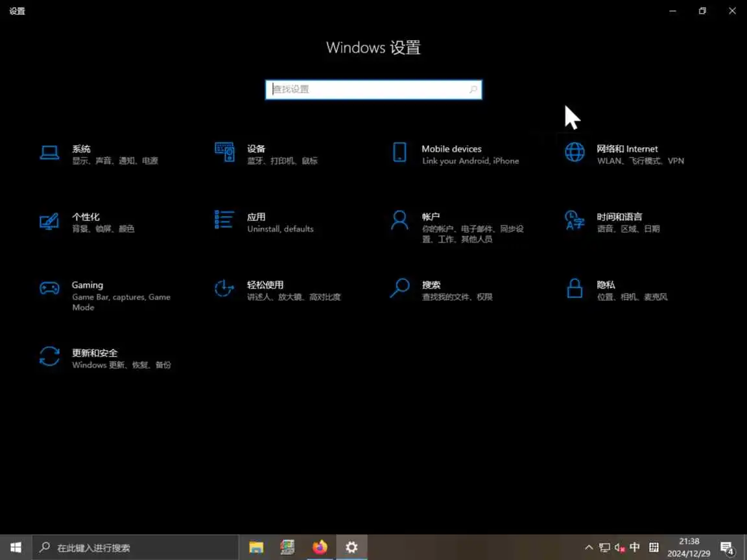The height and width of the screenshot is (560, 747).
Task: Open the 搜索 category link
Action: (431, 285)
